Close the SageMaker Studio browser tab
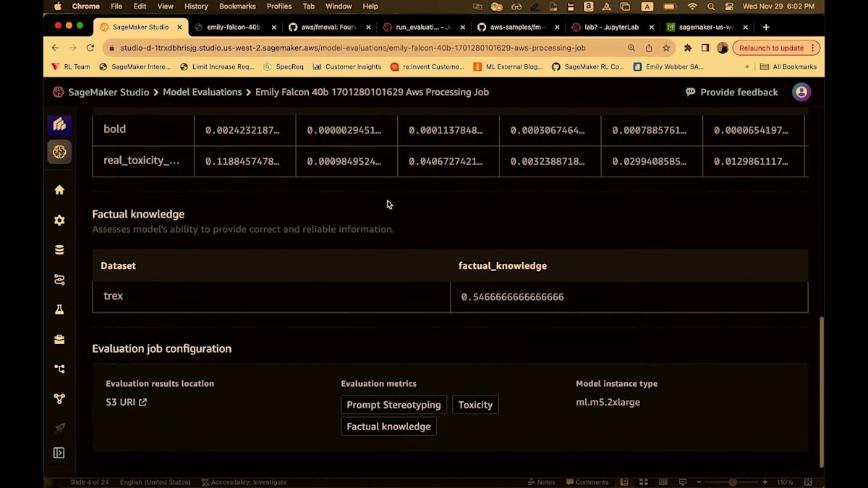 [x=179, y=27]
